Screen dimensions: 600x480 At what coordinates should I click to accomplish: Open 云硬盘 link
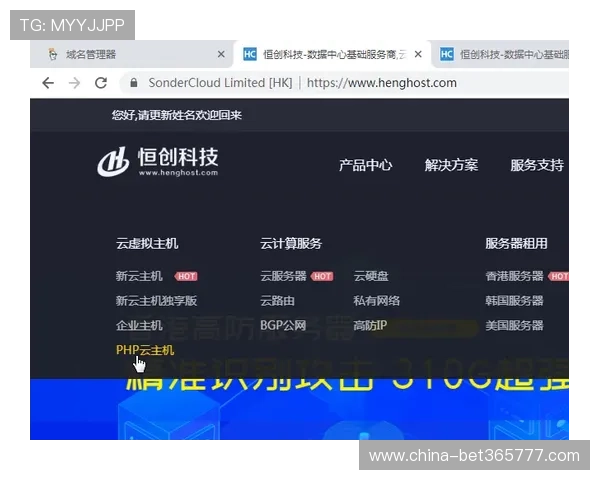pyautogui.click(x=371, y=276)
